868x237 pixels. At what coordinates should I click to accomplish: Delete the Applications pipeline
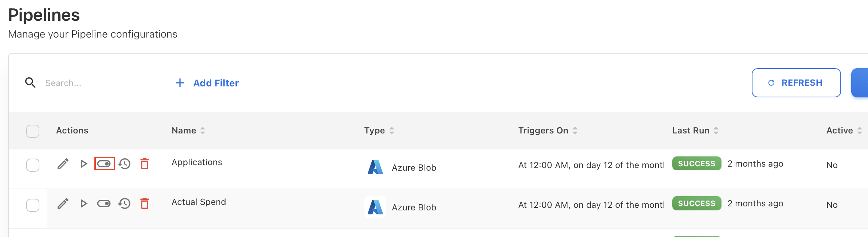(145, 164)
